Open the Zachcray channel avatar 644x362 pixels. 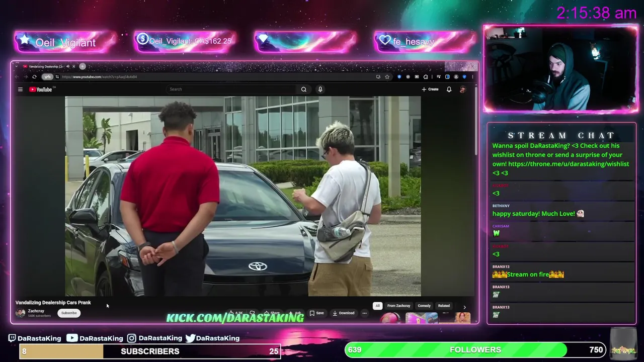coord(20,313)
